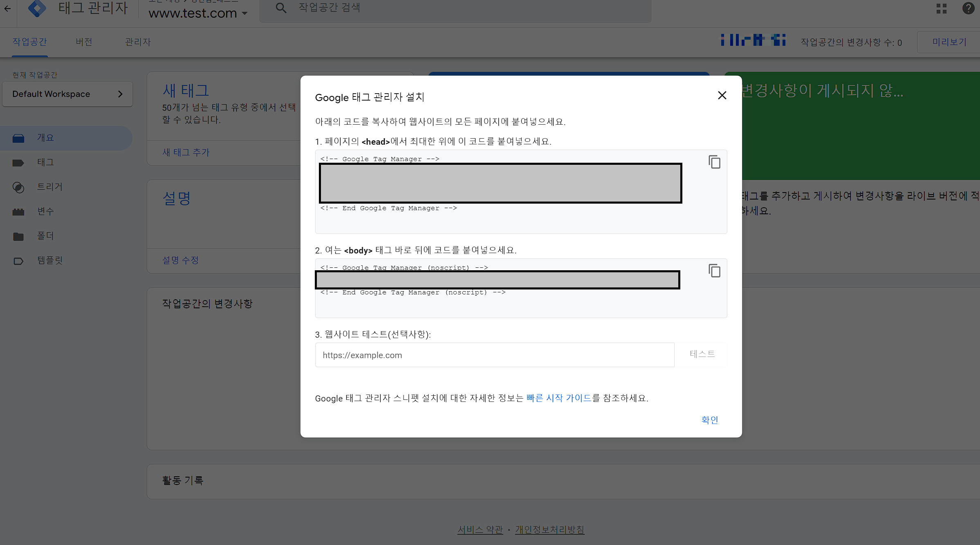Click the workspace search magnifier icon
Screen dimensions: 980x545
pos(281,8)
